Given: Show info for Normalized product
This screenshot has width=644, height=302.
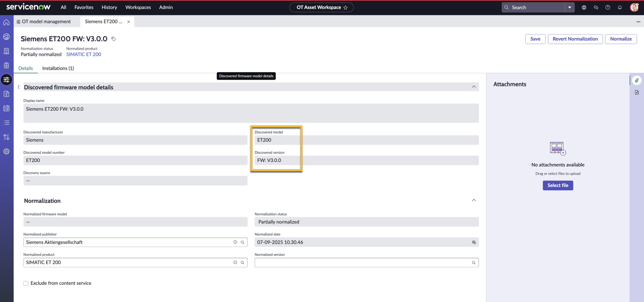Looking at the screenshot, I should coord(235,263).
